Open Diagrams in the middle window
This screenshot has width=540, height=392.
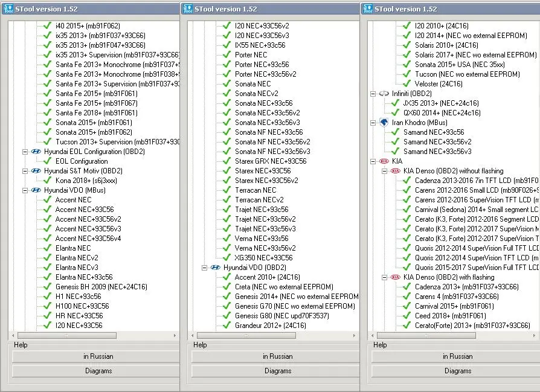coord(275,371)
